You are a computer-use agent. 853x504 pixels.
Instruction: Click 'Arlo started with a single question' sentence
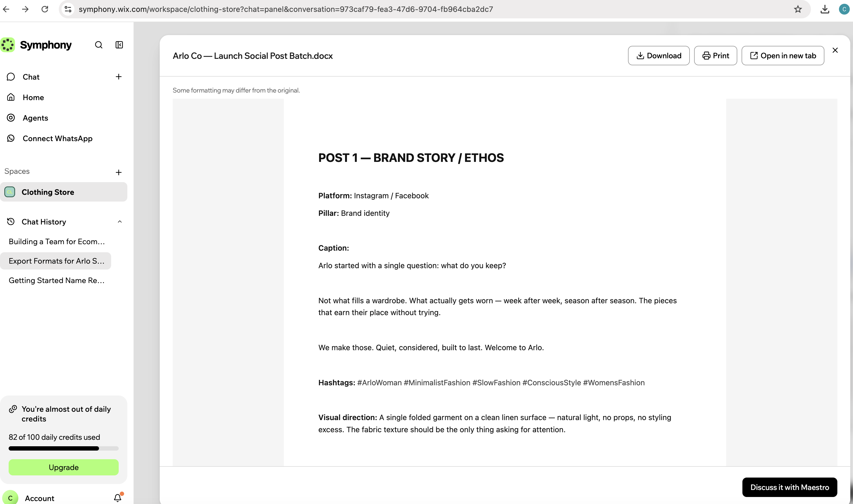point(412,265)
